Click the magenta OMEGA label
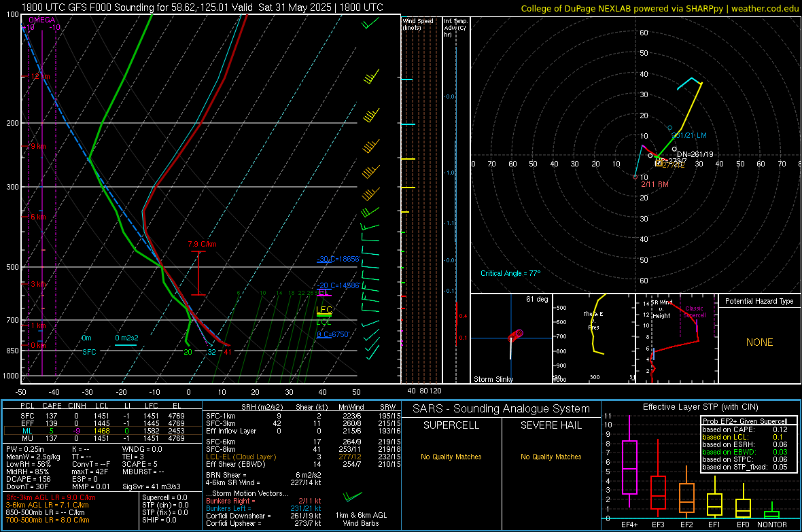802x532 pixels. [x=42, y=20]
